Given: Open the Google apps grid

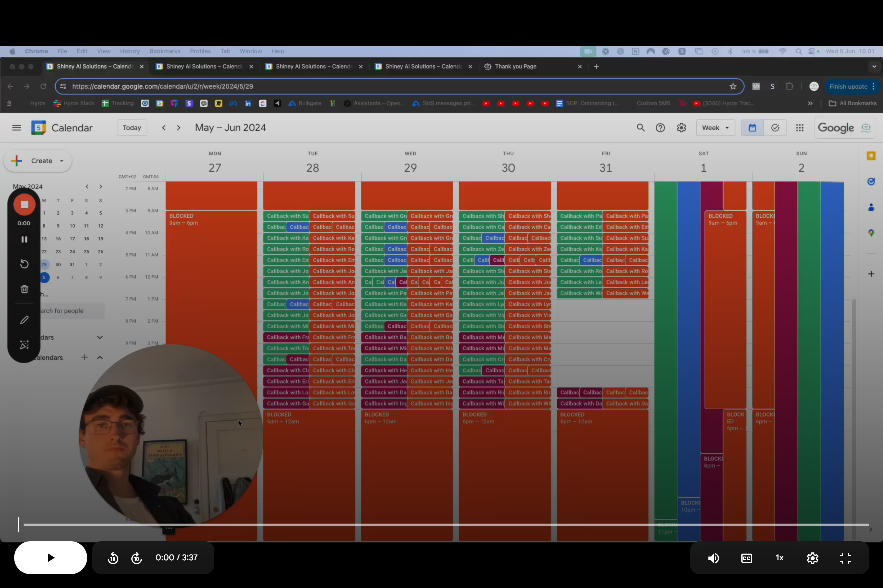Looking at the screenshot, I should (799, 128).
